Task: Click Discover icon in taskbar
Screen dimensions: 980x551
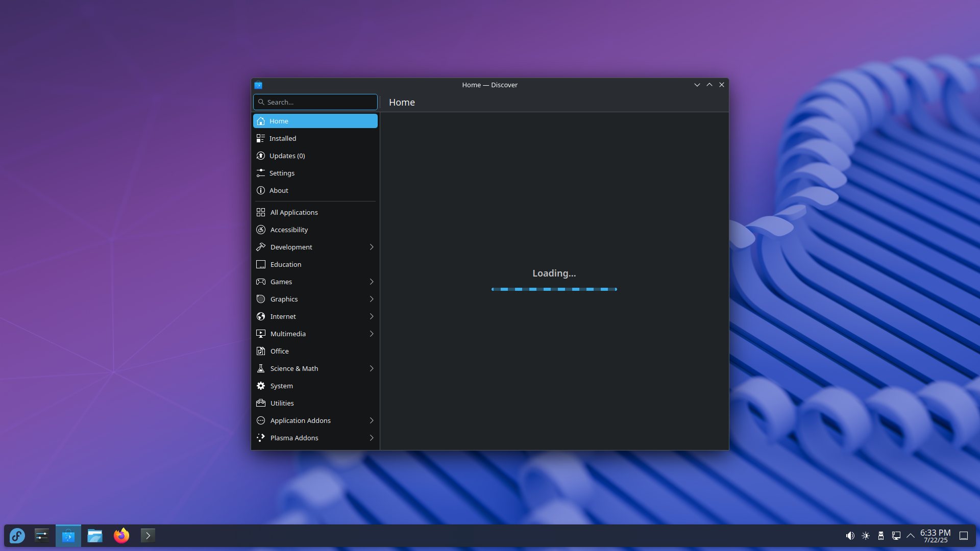Action: tap(68, 536)
